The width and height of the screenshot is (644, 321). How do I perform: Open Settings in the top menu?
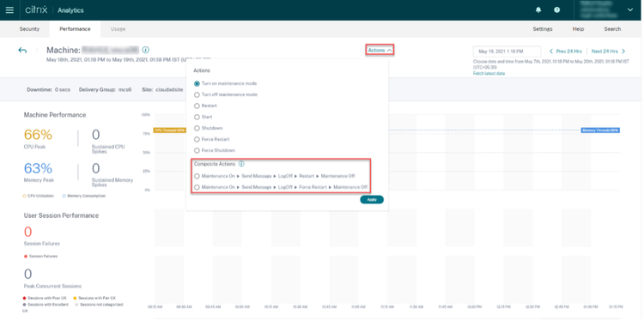(x=543, y=29)
